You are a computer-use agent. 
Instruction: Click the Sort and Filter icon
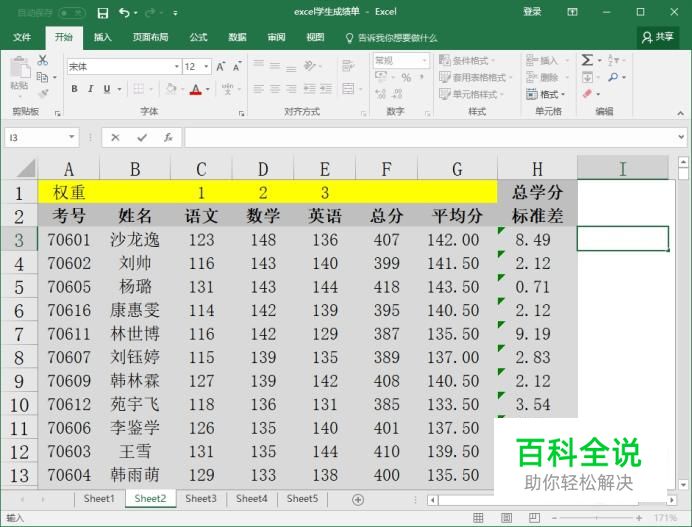[x=613, y=60]
